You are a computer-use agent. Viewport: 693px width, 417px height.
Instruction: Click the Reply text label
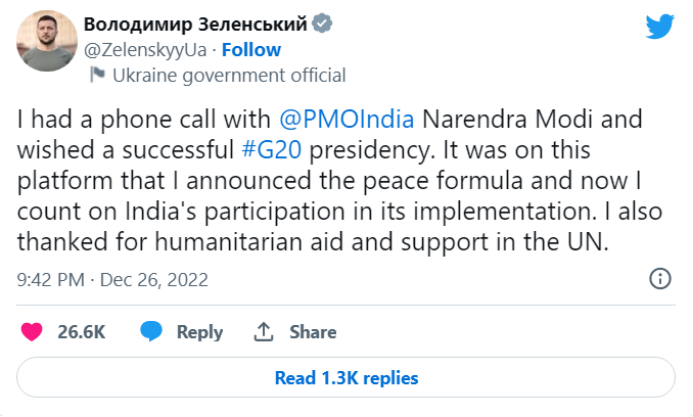click(200, 332)
